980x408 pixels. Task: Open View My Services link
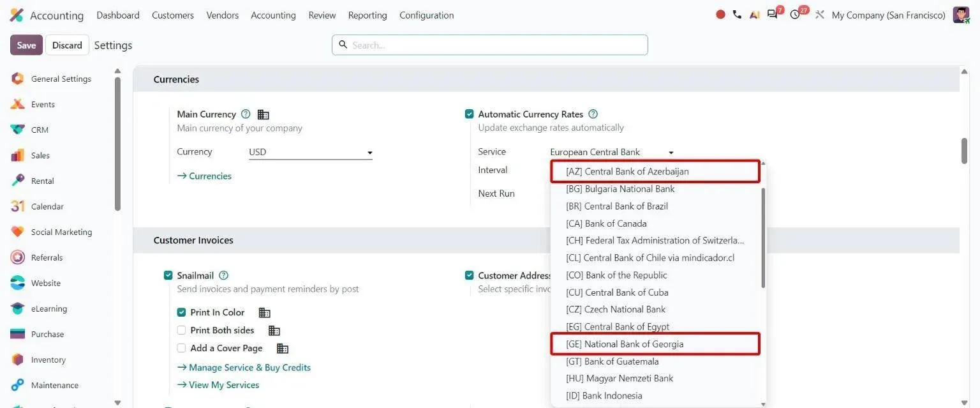218,385
